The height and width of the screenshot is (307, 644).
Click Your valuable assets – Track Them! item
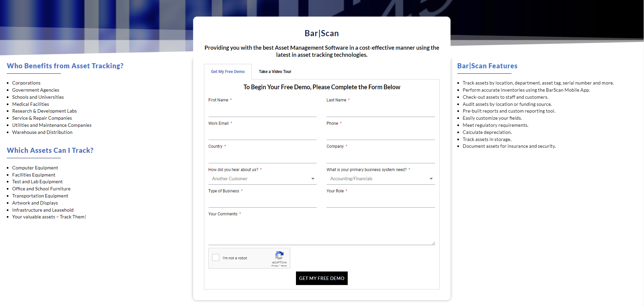[49, 217]
